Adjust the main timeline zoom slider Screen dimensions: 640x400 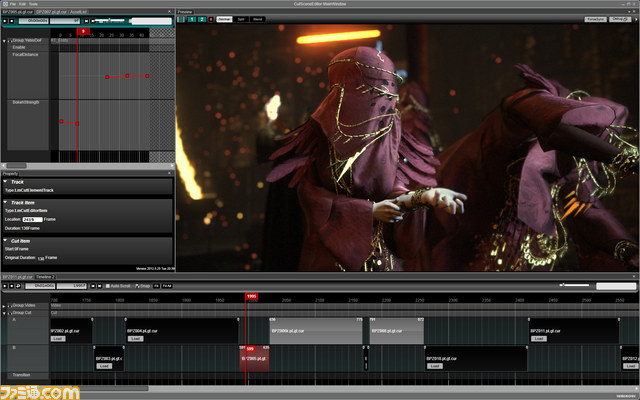574,285
